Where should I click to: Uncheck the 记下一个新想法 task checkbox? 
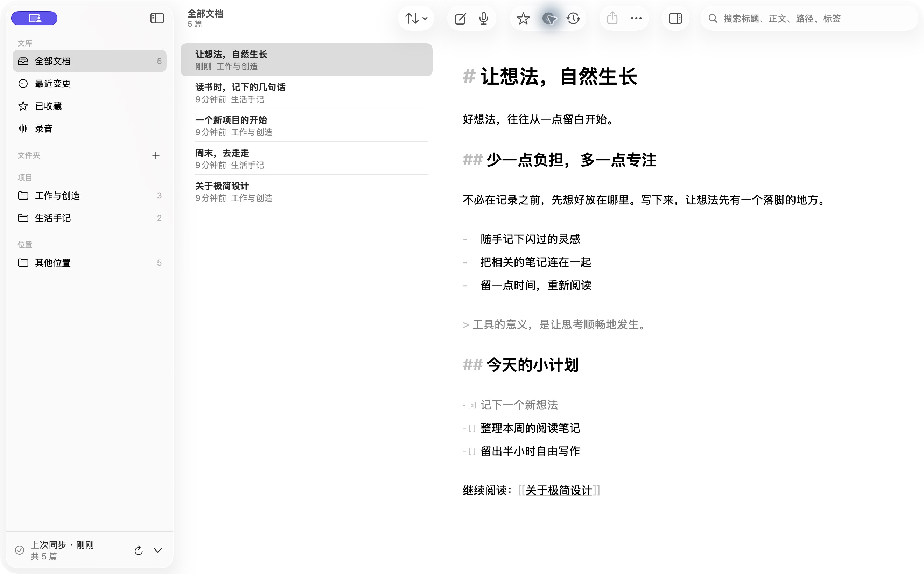coord(472,405)
